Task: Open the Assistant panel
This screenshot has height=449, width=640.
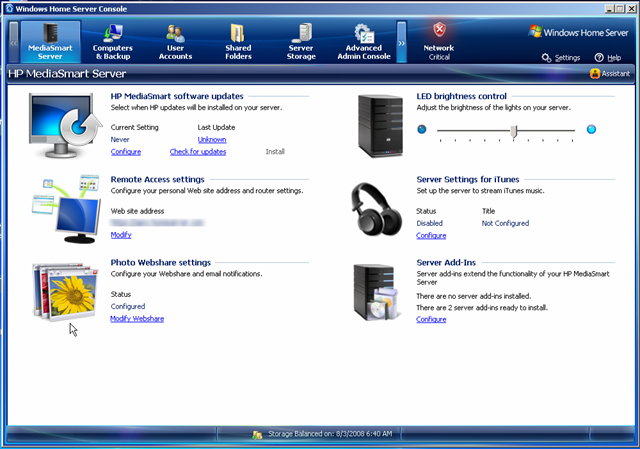Action: [610, 73]
